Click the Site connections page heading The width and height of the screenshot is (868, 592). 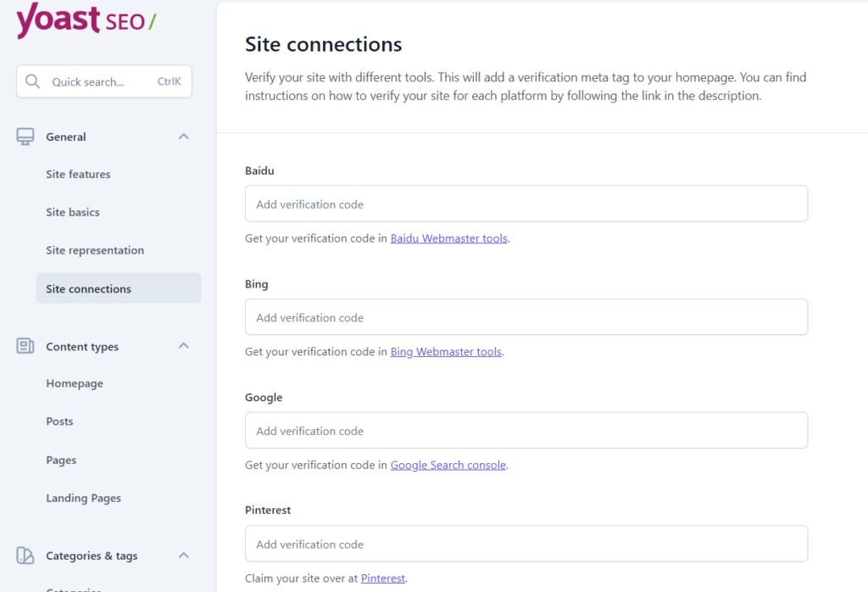click(323, 44)
